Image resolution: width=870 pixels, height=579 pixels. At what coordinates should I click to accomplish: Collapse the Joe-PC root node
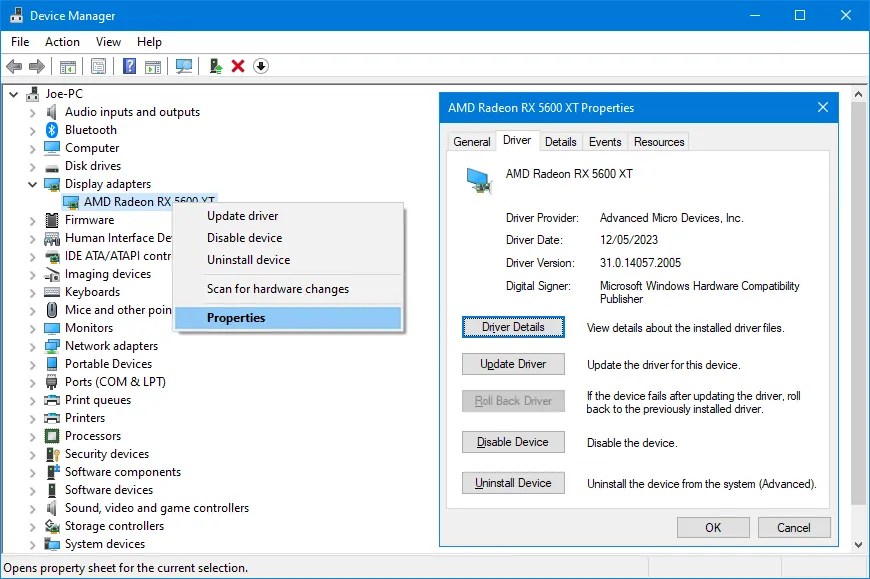14,94
